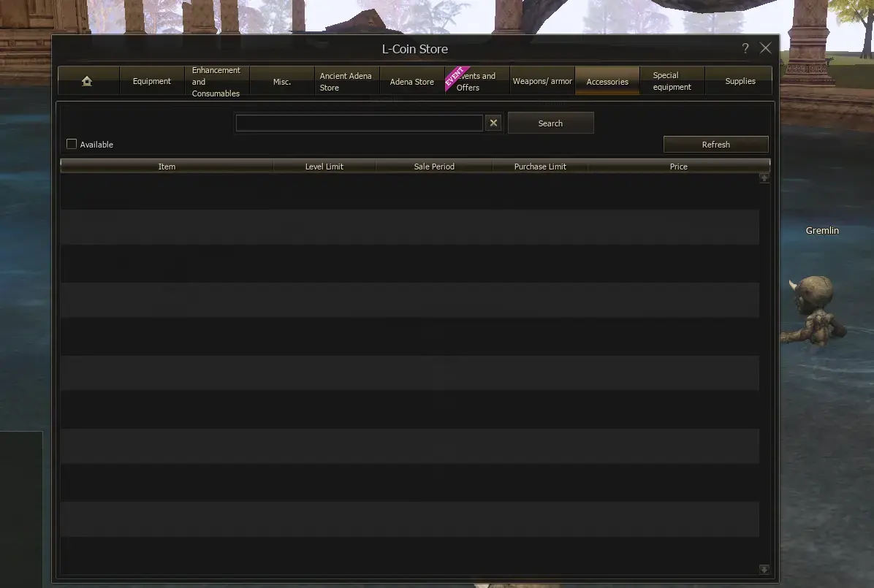
Task: Clear search field with X icon
Action: 493,123
